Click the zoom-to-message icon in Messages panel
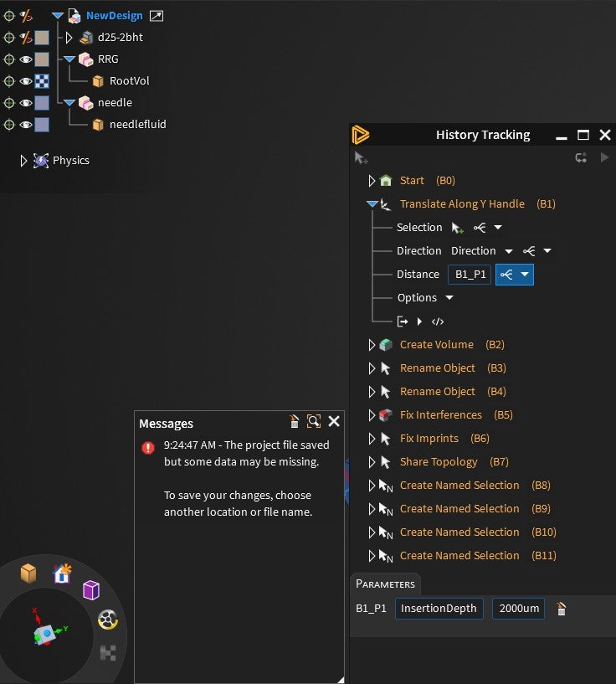 (314, 421)
